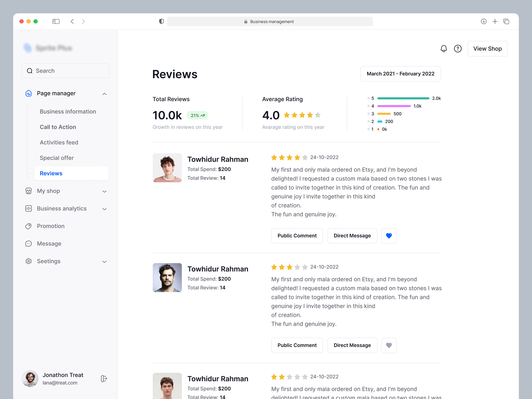Viewport: 532px width, 399px height.
Task: Click Direct Message on the second review
Action: pyautogui.click(x=352, y=345)
